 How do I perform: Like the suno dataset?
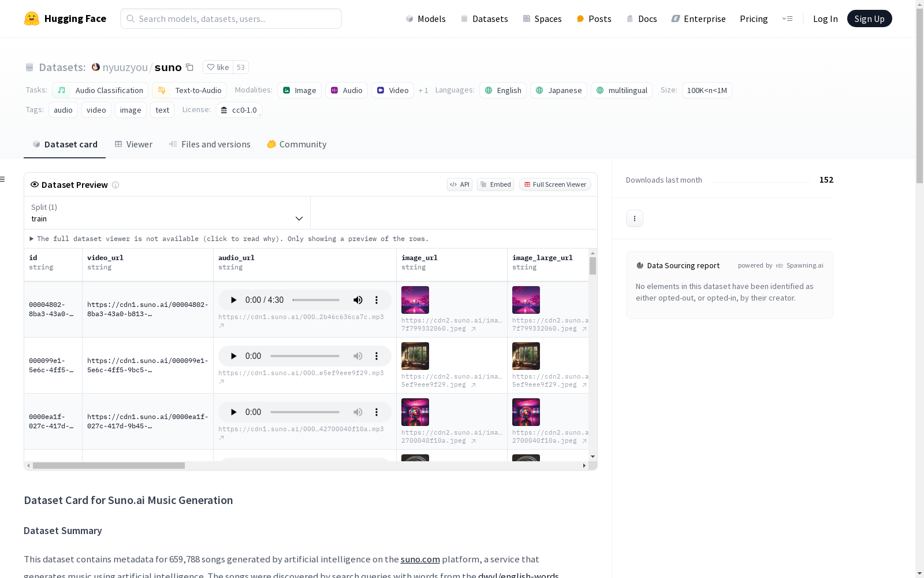(x=218, y=67)
